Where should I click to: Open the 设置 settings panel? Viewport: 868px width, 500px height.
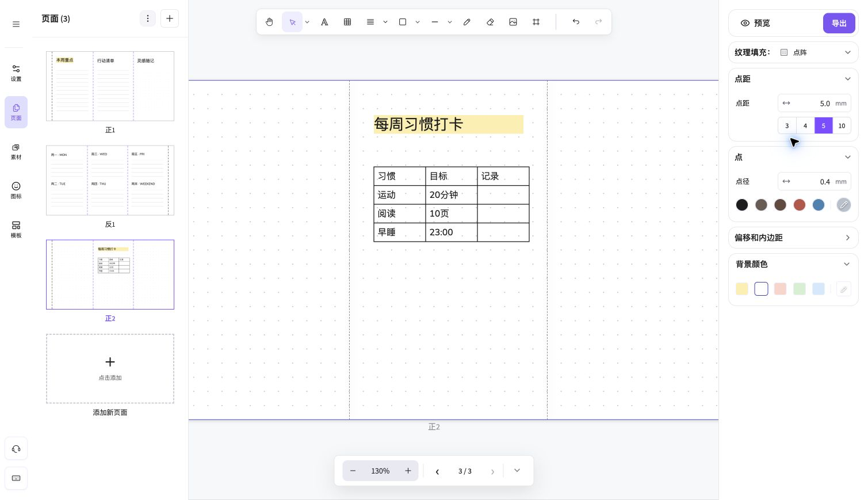(16, 73)
